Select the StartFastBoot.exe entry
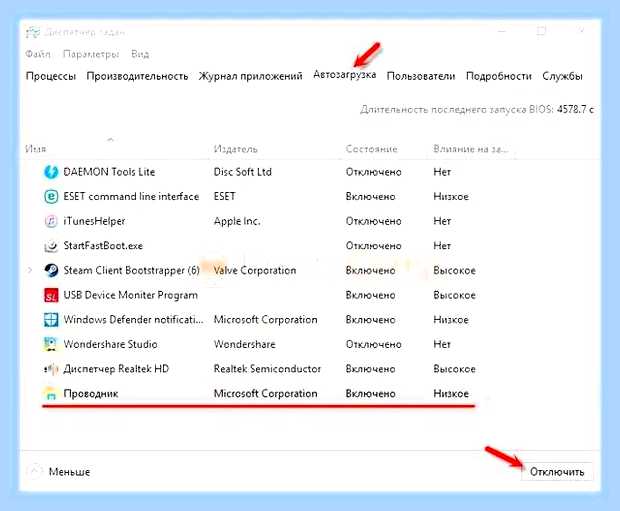This screenshot has width=620, height=511. (103, 246)
